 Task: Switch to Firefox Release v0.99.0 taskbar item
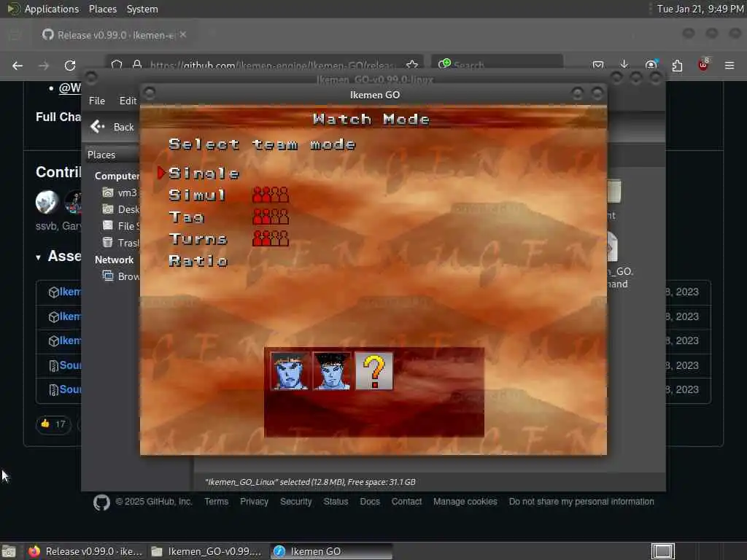coord(86,551)
